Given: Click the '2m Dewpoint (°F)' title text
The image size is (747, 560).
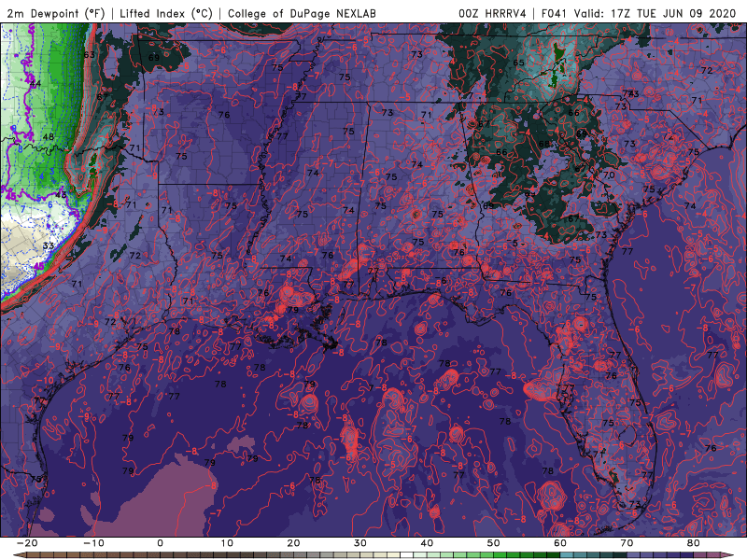Looking at the screenshot, I should point(56,13).
